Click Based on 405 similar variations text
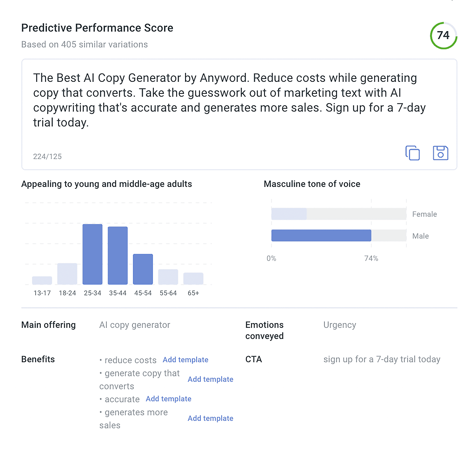The image size is (476, 452). (x=85, y=44)
